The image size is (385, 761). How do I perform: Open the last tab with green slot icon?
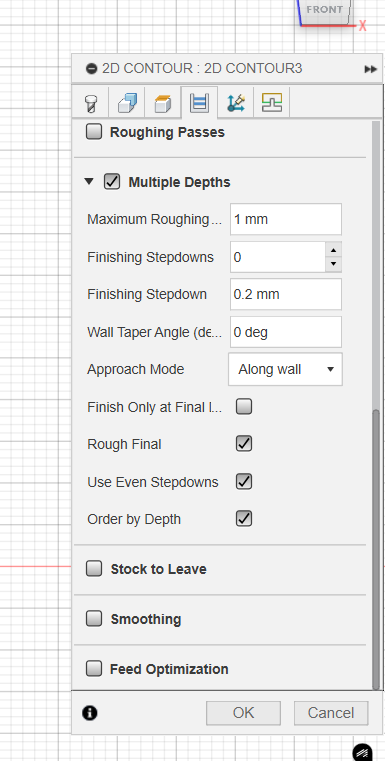click(x=271, y=103)
